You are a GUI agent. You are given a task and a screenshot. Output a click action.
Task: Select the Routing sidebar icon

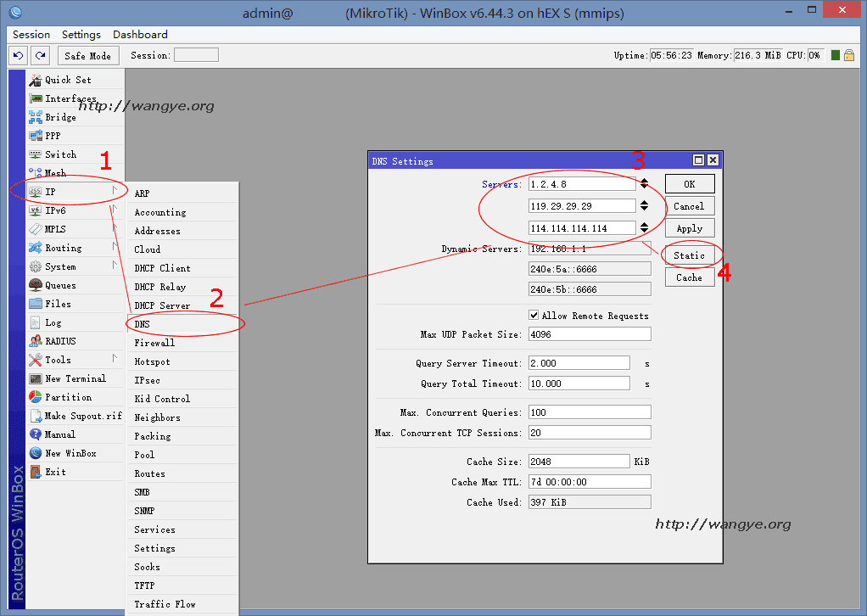[36, 248]
